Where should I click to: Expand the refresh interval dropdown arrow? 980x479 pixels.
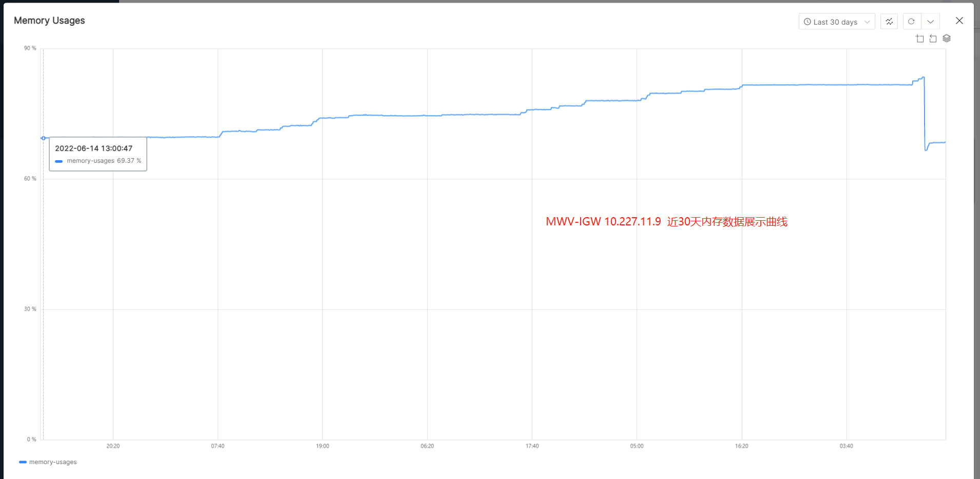[x=930, y=22]
